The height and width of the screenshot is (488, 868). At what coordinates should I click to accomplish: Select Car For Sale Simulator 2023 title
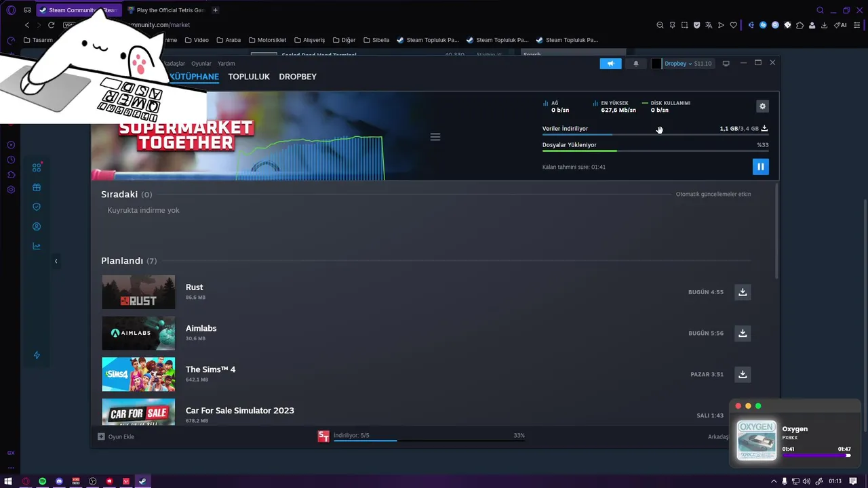click(x=240, y=411)
